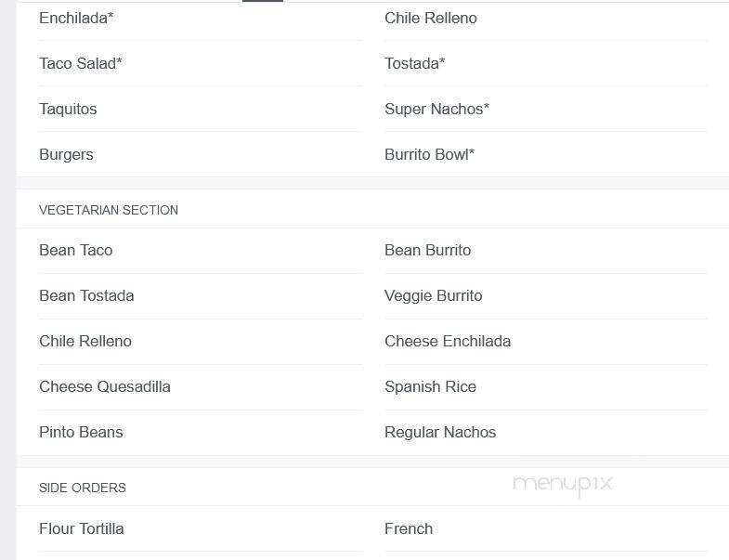Select the Tostada* item
This screenshot has height=560, width=729.
pyautogui.click(x=415, y=64)
